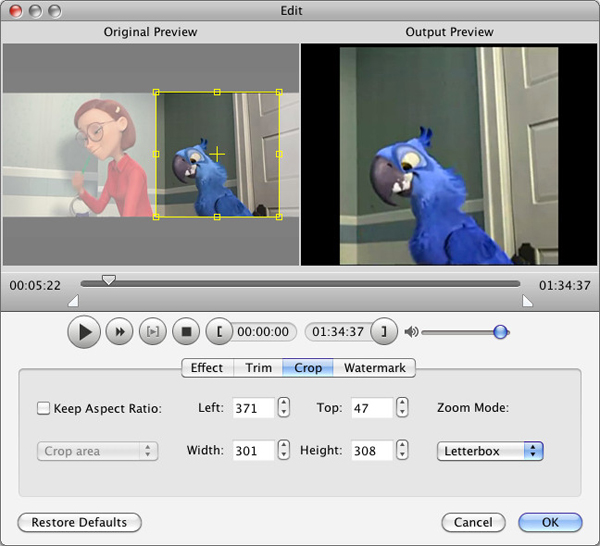The image size is (600, 546).
Task: Click the bottom-right crop handle
Action: click(279, 217)
